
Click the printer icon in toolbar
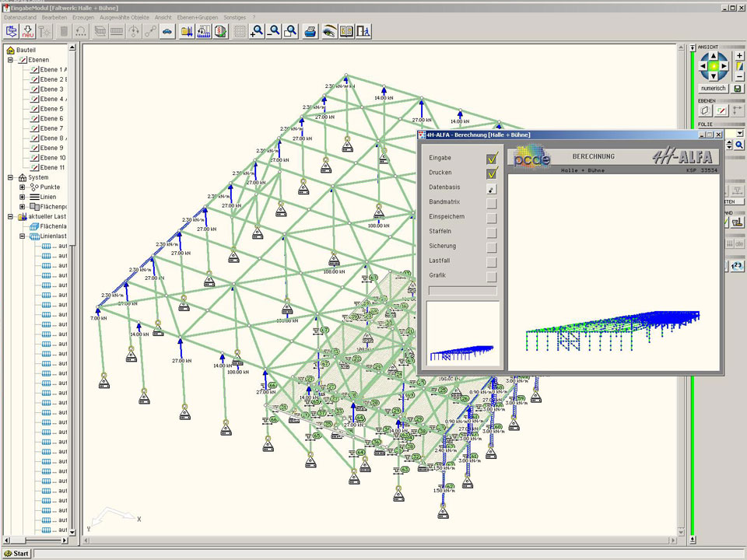(x=310, y=31)
